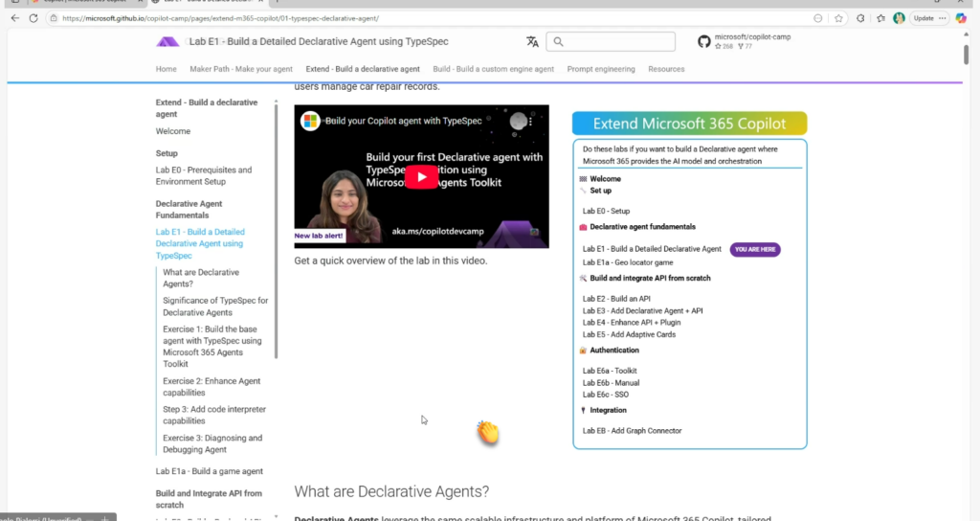980x521 pixels.
Task: Click the site lock info icon
Action: coord(54,18)
